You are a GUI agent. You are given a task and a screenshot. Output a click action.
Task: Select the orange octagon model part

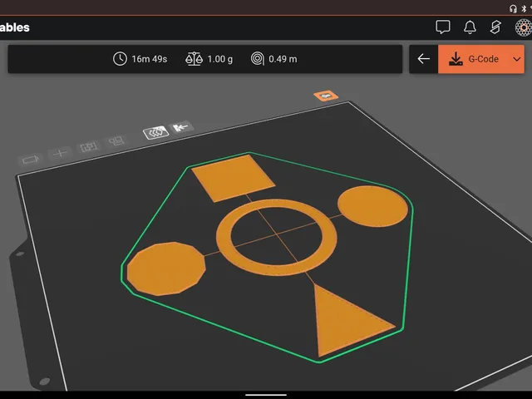(166, 268)
